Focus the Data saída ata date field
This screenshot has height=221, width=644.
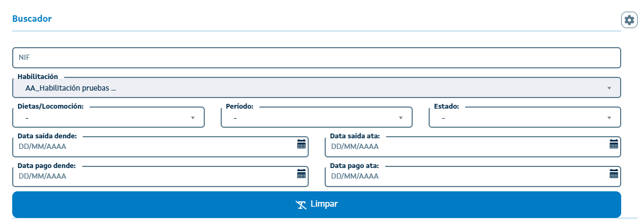pyautogui.click(x=467, y=147)
